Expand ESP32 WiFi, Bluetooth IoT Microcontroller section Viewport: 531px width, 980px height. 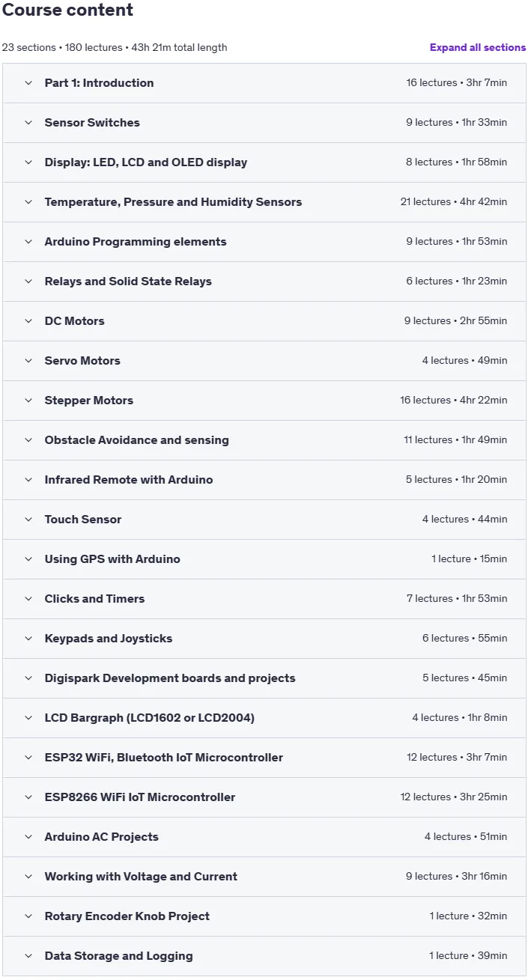(264, 758)
